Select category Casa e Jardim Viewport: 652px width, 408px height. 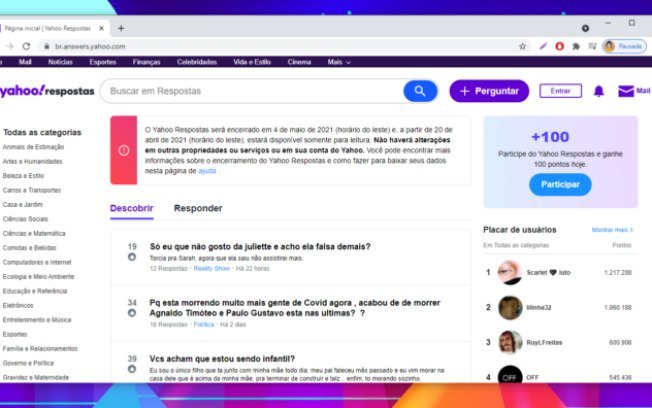(x=22, y=205)
